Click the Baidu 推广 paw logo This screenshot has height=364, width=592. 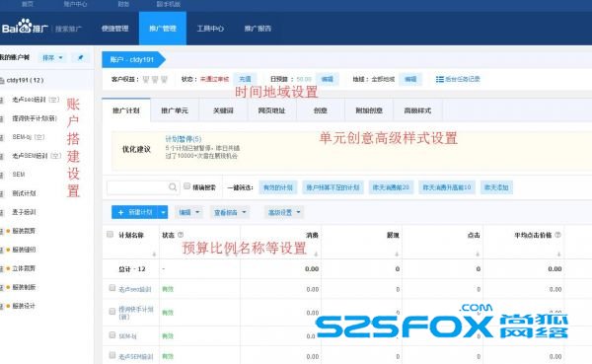click(x=25, y=27)
